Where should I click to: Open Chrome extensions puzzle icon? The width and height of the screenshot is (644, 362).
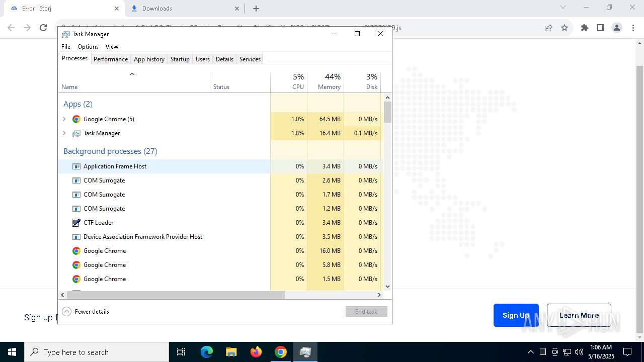[585, 28]
